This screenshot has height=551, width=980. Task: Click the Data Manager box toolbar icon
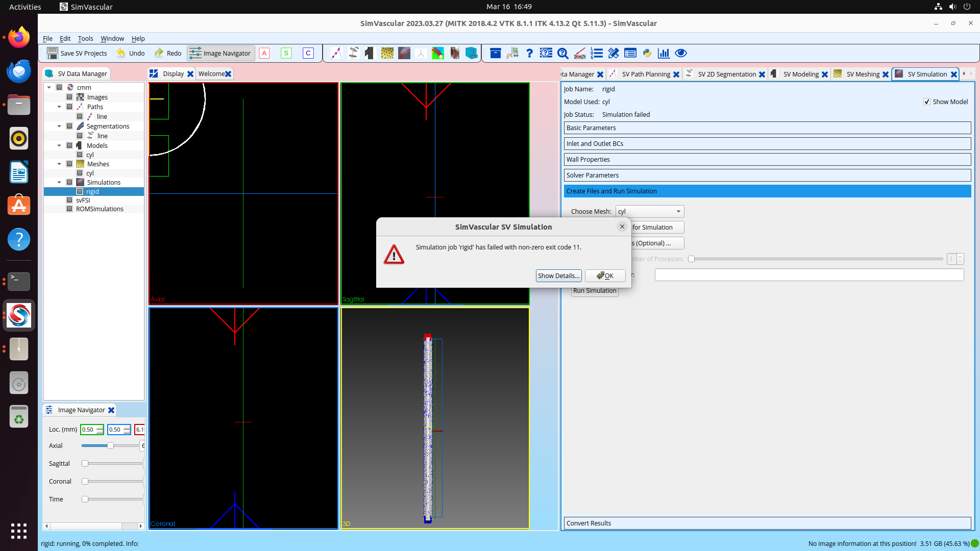point(495,53)
